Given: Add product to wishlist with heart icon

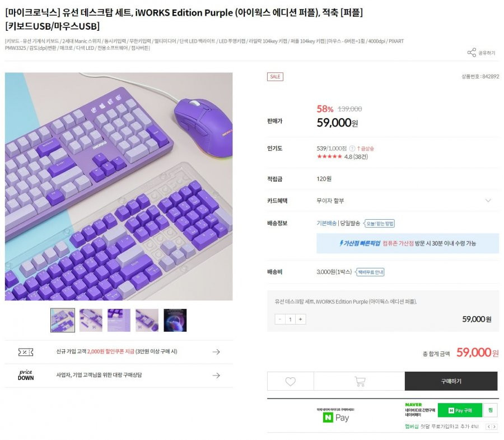Looking at the screenshot, I should (x=290, y=382).
